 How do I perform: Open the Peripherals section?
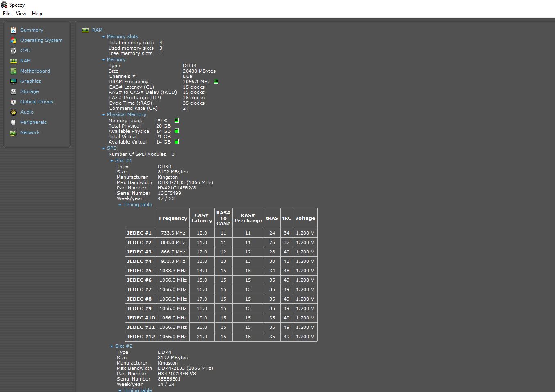tap(33, 122)
